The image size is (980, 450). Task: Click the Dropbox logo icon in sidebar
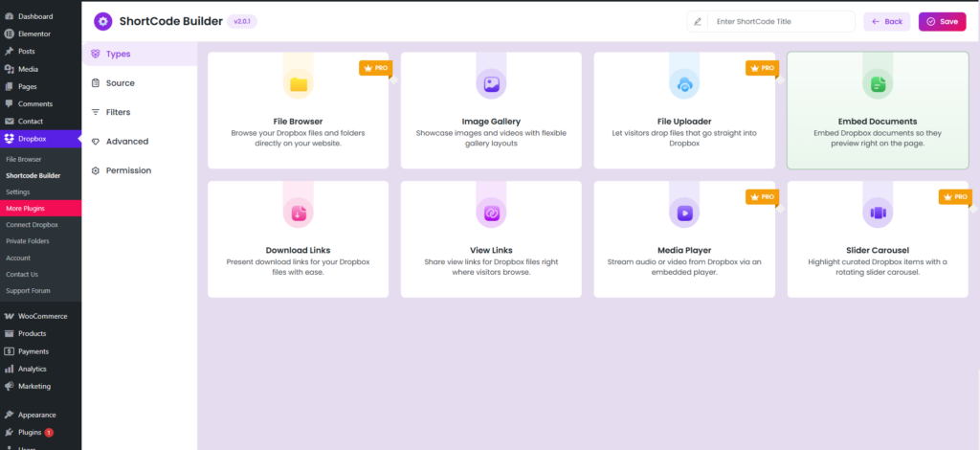point(10,139)
